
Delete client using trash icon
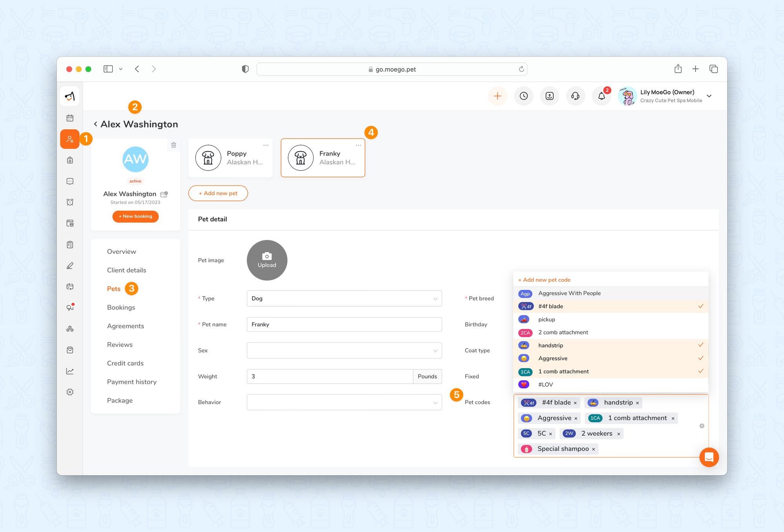[174, 145]
